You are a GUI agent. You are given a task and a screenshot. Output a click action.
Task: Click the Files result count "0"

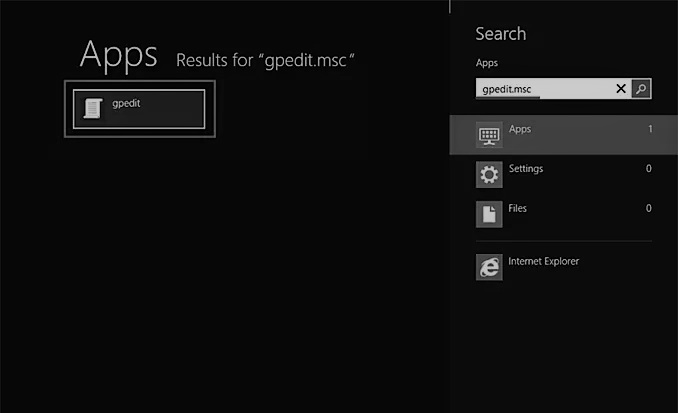tap(649, 208)
